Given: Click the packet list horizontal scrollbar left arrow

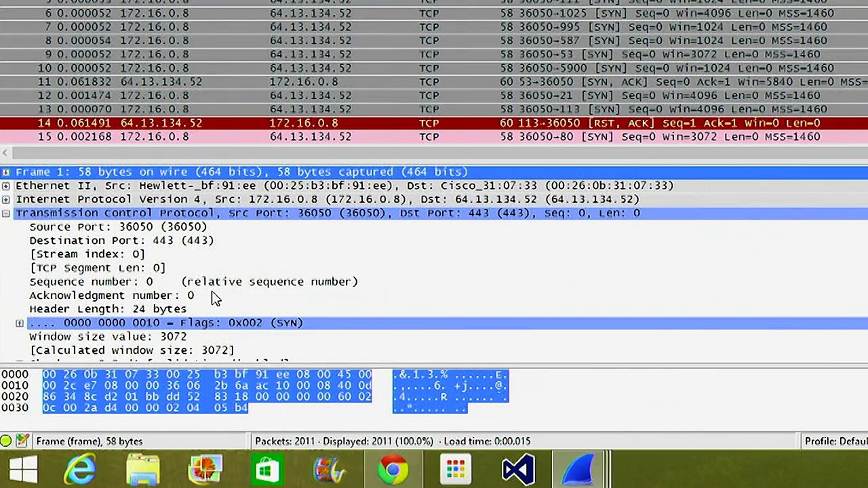Looking at the screenshot, I should pos(5,153).
